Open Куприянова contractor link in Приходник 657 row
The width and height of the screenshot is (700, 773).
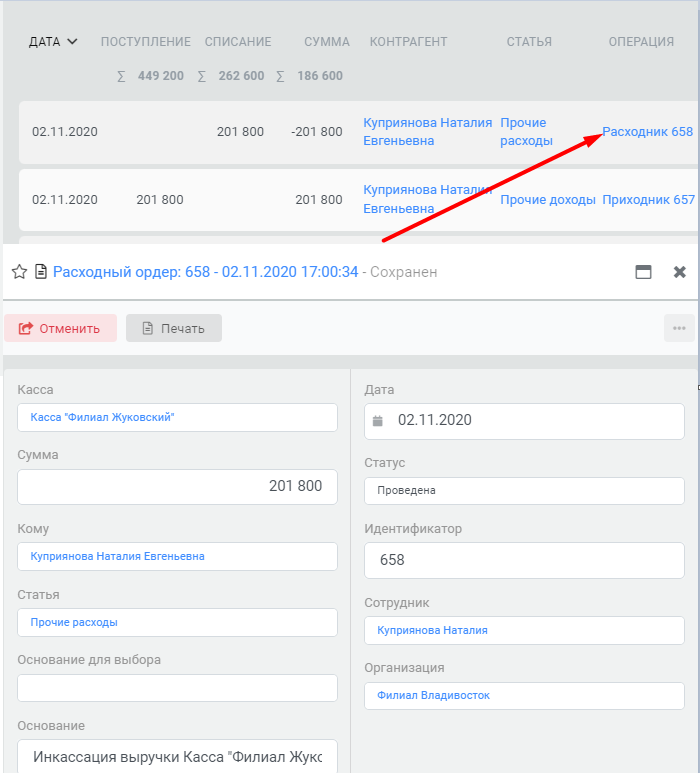[427, 199]
